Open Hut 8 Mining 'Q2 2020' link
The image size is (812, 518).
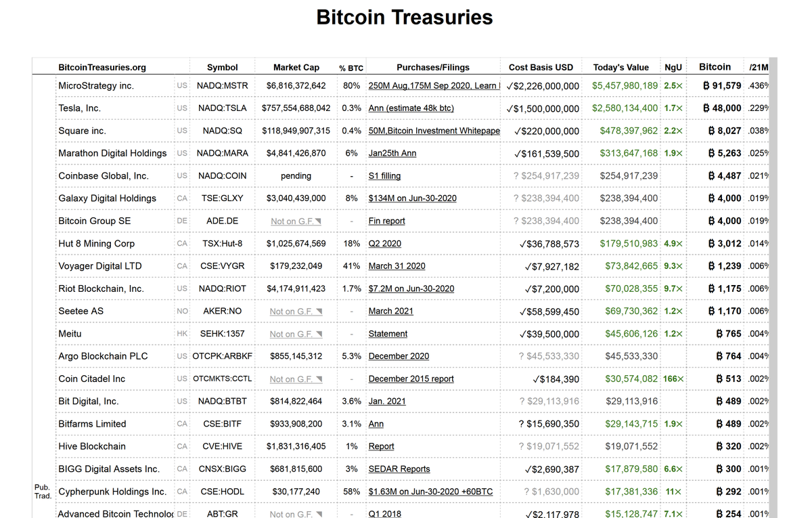(x=384, y=244)
